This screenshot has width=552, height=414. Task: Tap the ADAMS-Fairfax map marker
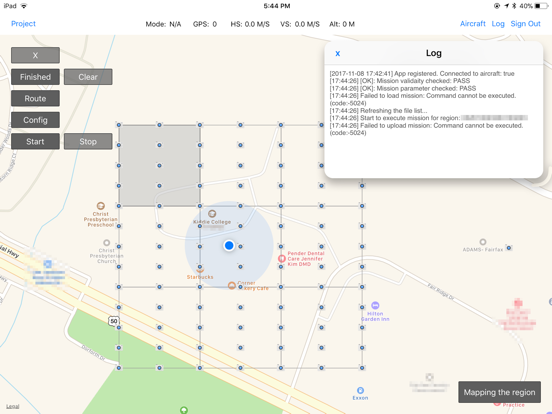pyautogui.click(x=483, y=242)
